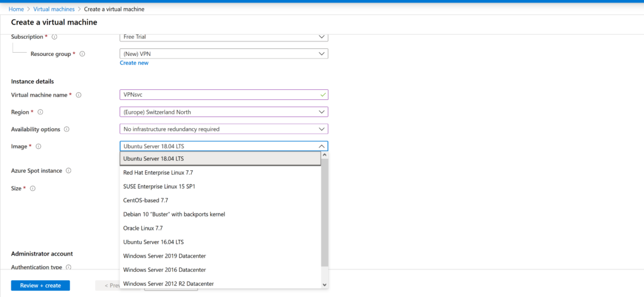
Task: Expand the Availability options dropdown
Action: (x=223, y=129)
